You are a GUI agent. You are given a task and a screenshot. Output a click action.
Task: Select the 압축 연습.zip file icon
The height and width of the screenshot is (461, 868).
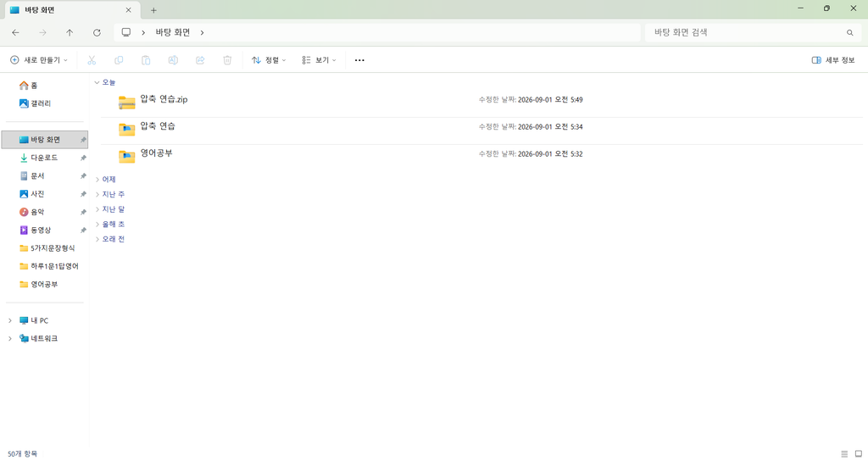[127, 103]
